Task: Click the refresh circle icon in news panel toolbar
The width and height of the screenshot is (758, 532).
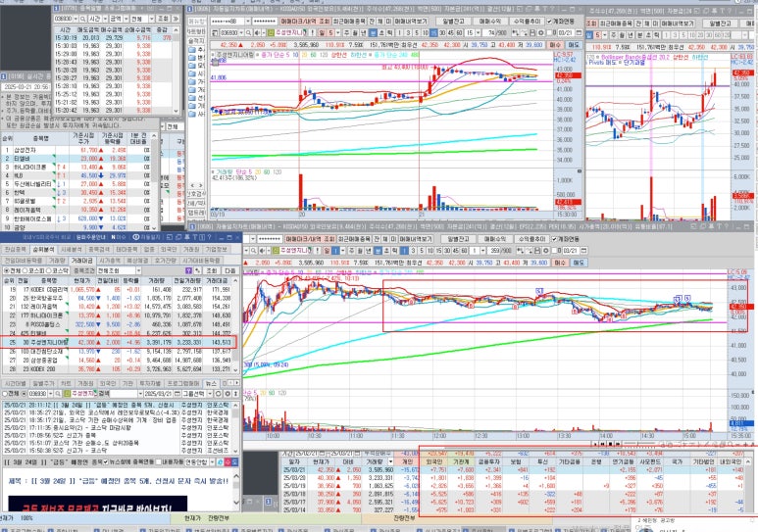Action: click(218, 394)
